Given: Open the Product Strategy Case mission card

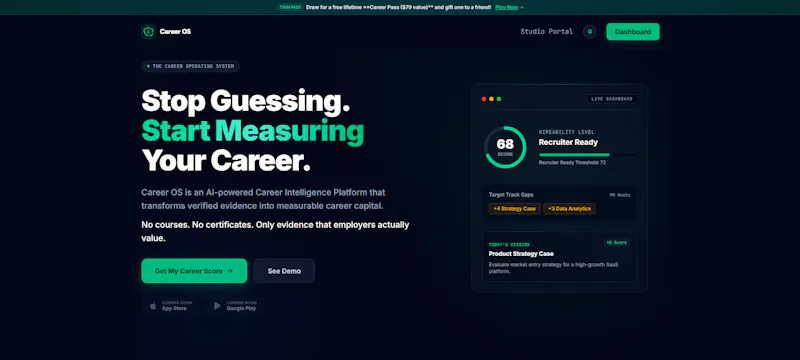Looking at the screenshot, I should (x=559, y=256).
